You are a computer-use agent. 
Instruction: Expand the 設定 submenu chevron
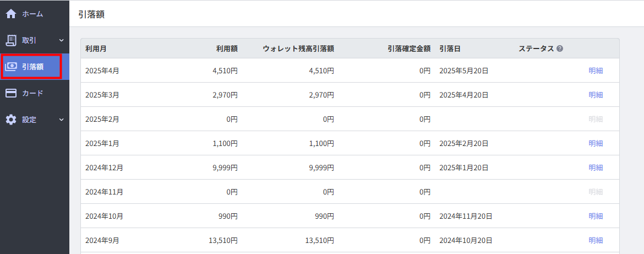click(x=62, y=120)
